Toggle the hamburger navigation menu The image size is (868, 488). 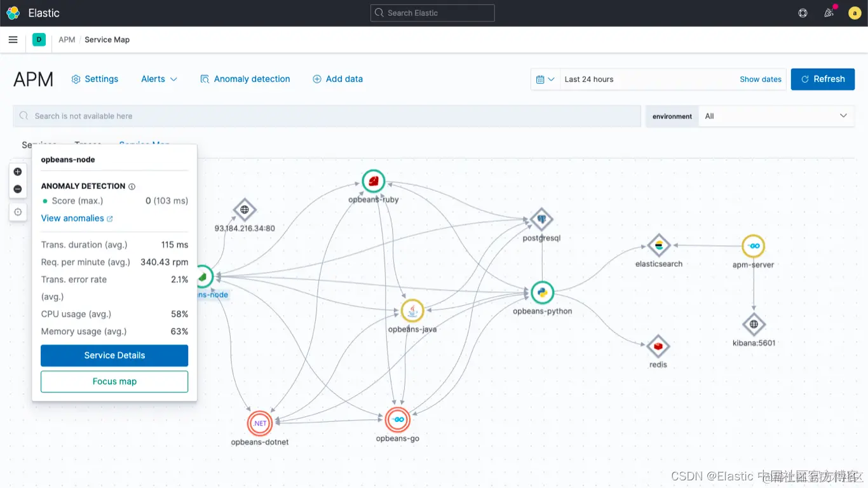coord(13,39)
